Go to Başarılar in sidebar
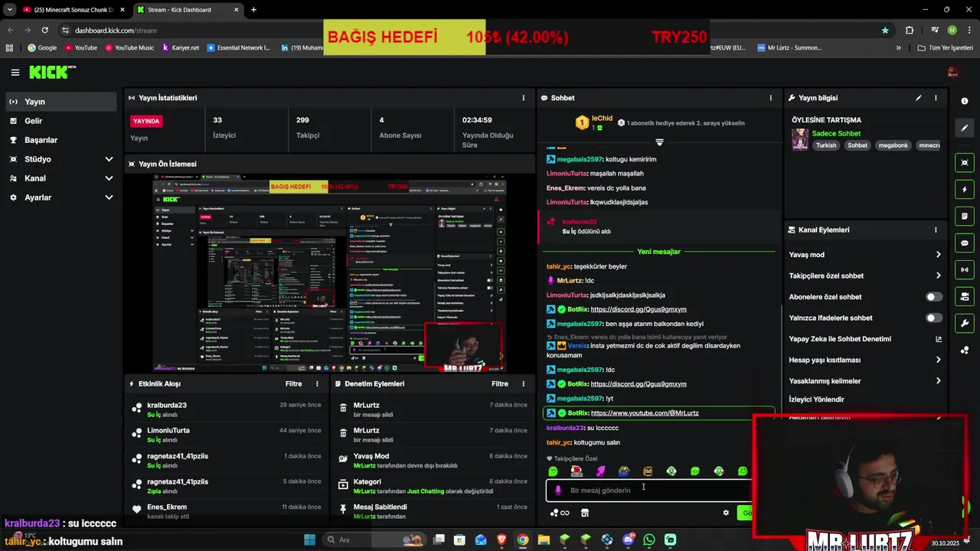This screenshot has height=551, width=980. 61,140
